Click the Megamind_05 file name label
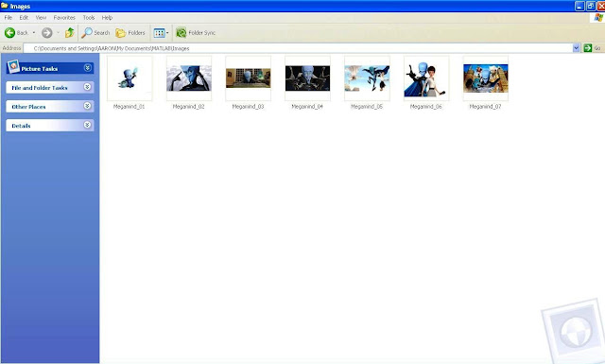Image resolution: width=605 pixels, height=364 pixels. 367,107
